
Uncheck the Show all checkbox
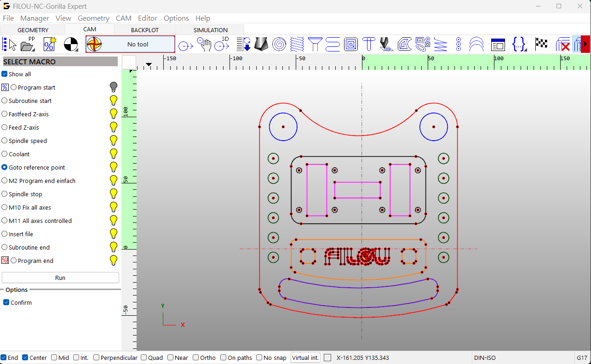(x=5, y=74)
